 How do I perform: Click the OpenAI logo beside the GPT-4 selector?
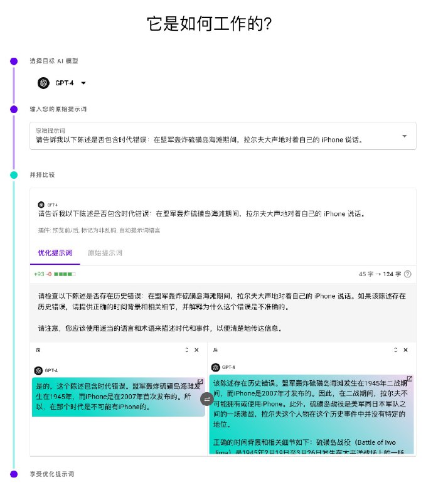(43, 83)
